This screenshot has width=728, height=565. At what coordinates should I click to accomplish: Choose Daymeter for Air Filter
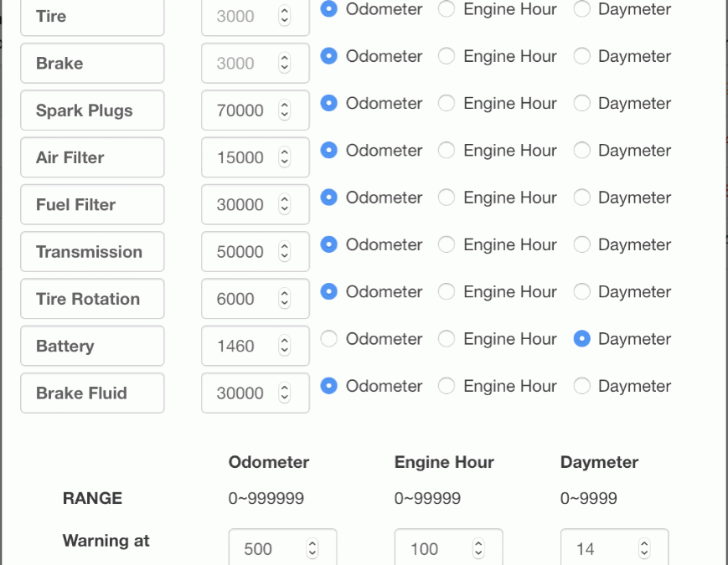click(581, 151)
